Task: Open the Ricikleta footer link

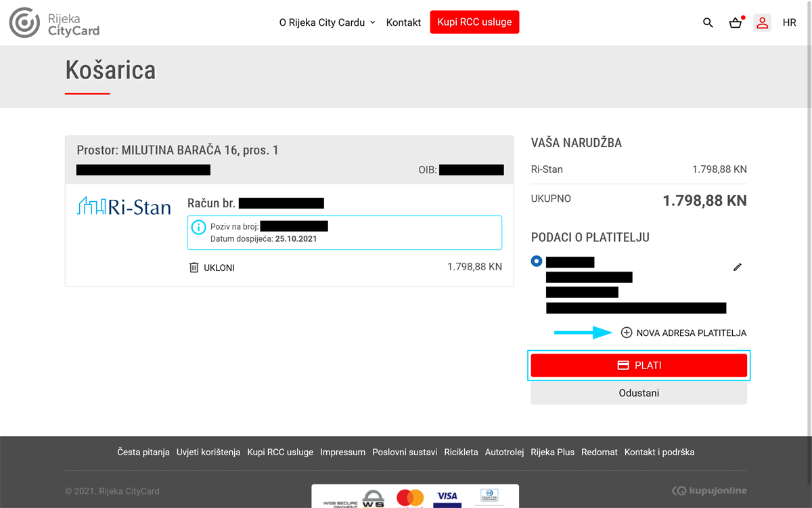Action: tap(461, 452)
